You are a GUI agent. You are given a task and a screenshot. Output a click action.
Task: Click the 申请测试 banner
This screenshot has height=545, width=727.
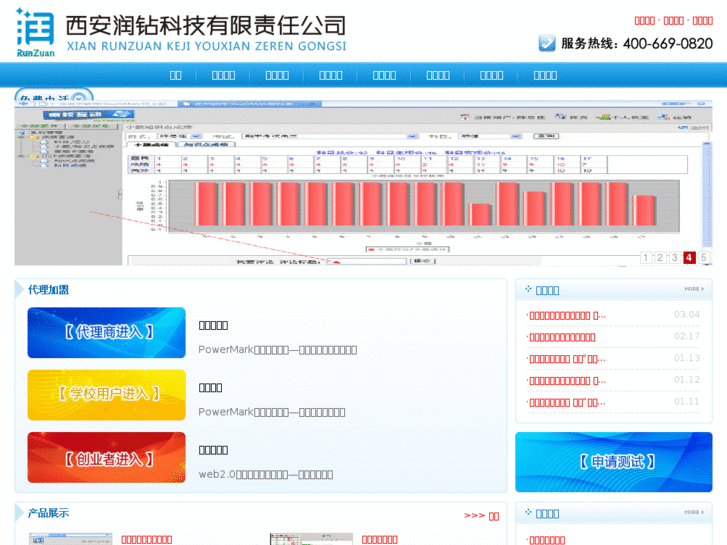point(613,462)
